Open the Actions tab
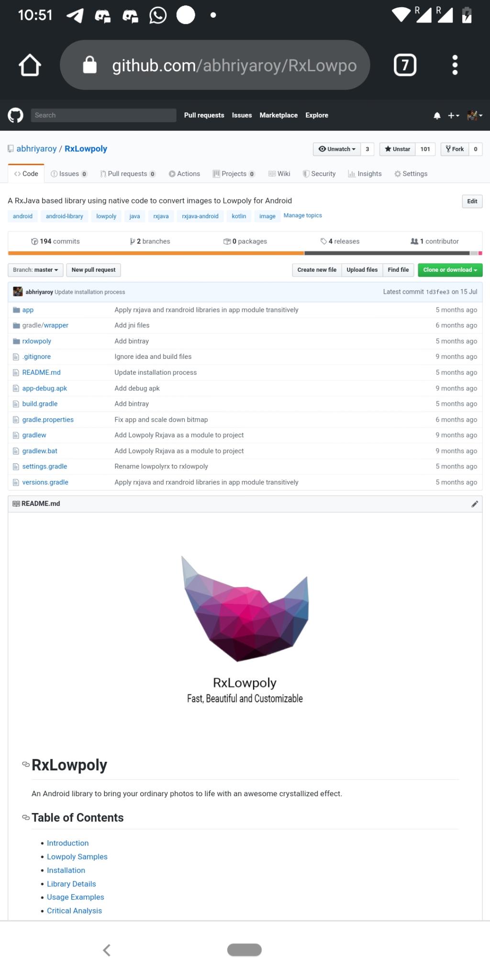 [184, 174]
